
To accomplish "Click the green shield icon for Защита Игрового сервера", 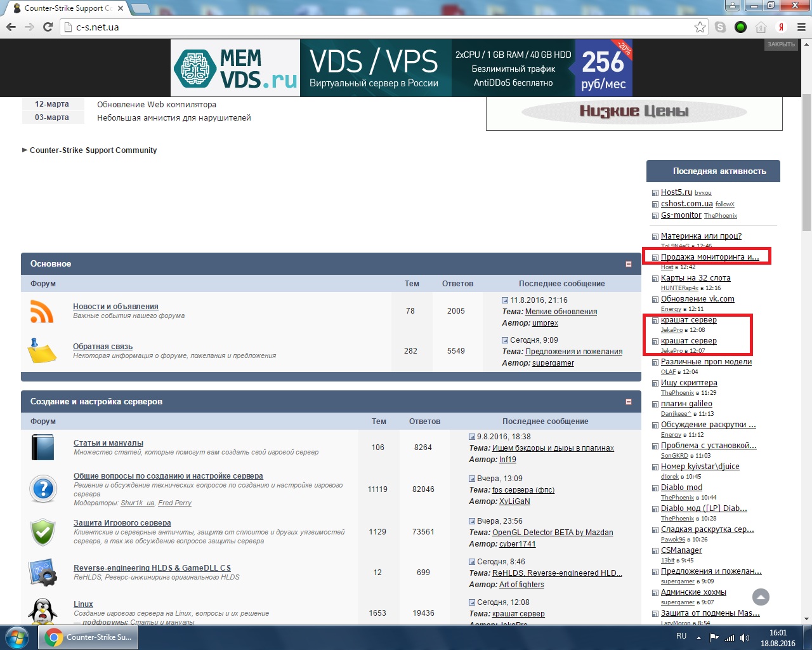I will 43,532.
